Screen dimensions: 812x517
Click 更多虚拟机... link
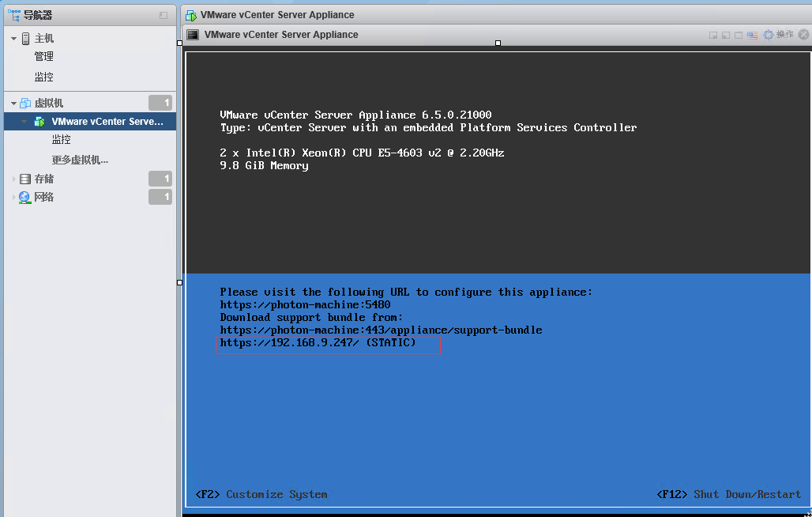[x=80, y=160]
